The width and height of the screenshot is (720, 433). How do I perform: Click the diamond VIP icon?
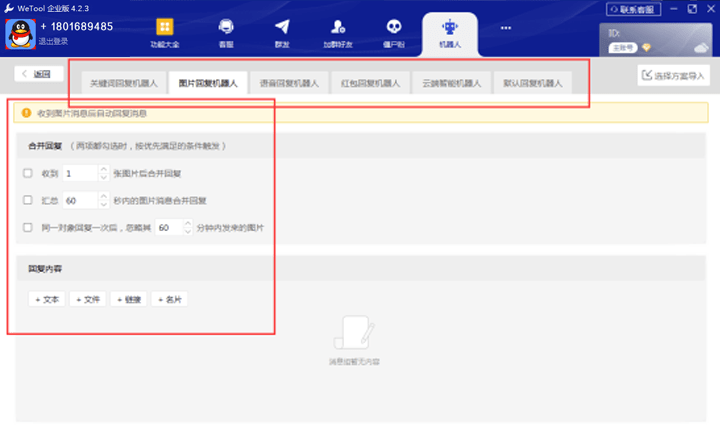(646, 47)
